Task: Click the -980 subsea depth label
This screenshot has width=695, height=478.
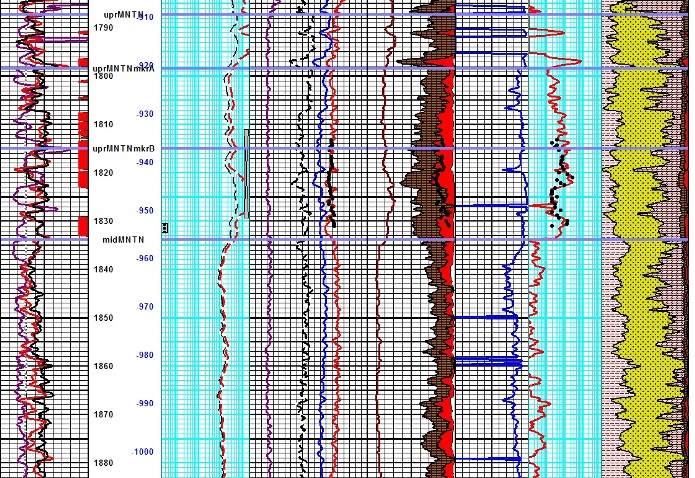Action: [x=146, y=355]
